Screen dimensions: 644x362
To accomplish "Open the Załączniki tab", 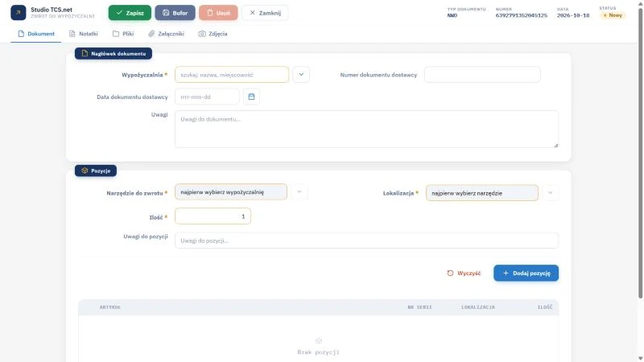I will [x=167, y=34].
